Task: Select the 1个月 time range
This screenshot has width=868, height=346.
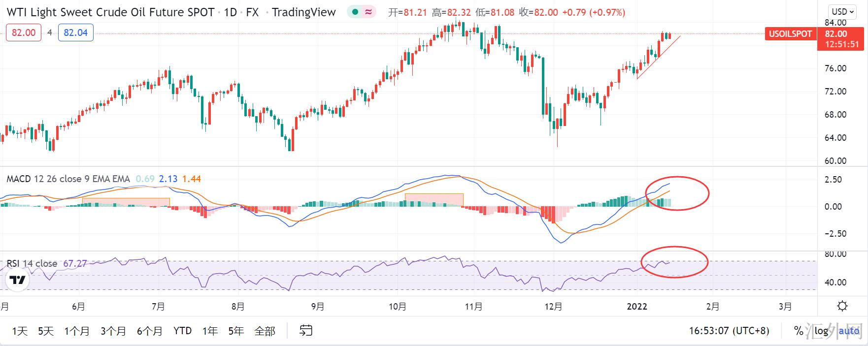Action: [77, 331]
